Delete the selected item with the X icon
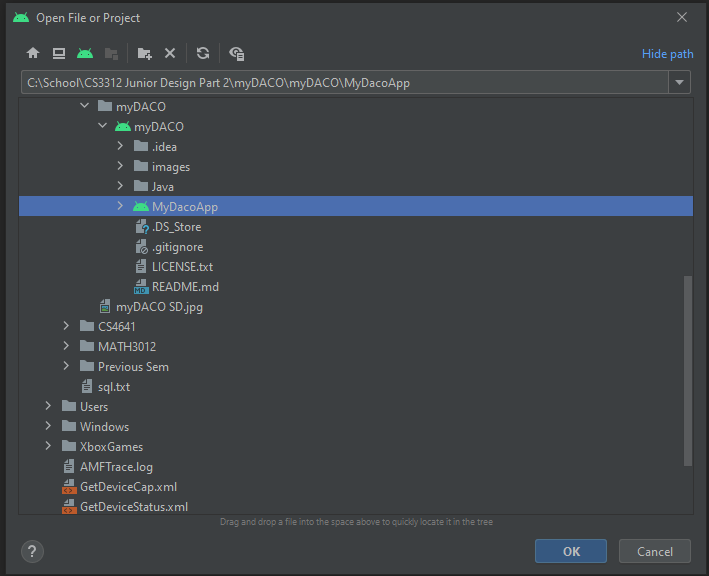This screenshot has height=576, width=709. point(170,53)
